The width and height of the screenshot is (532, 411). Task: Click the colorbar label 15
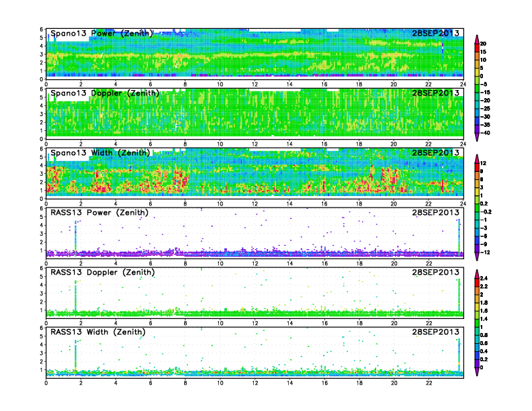(x=483, y=52)
